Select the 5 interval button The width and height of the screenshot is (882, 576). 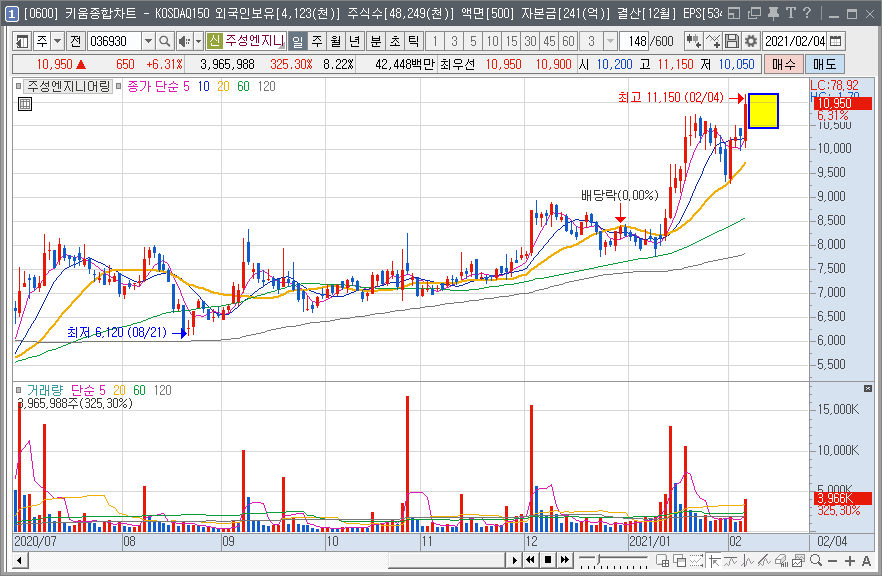(473, 41)
